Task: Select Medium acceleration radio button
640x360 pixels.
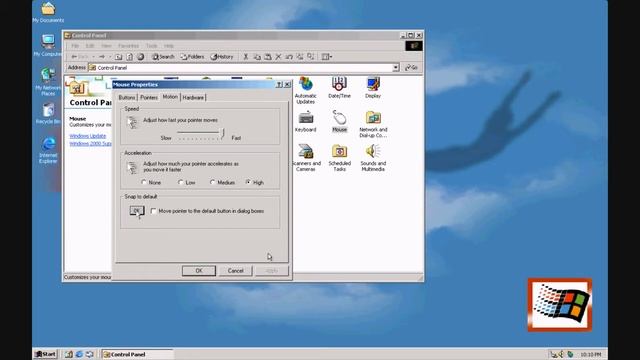Action: pos(212,182)
